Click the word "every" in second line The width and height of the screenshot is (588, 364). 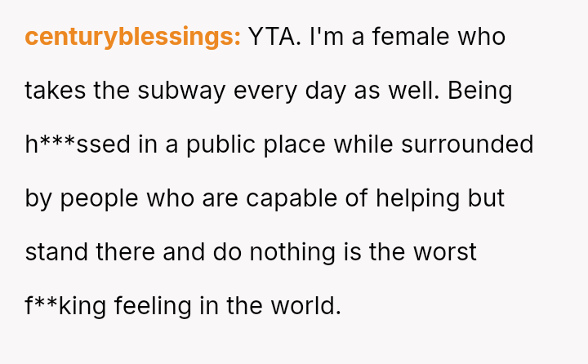click(x=265, y=92)
